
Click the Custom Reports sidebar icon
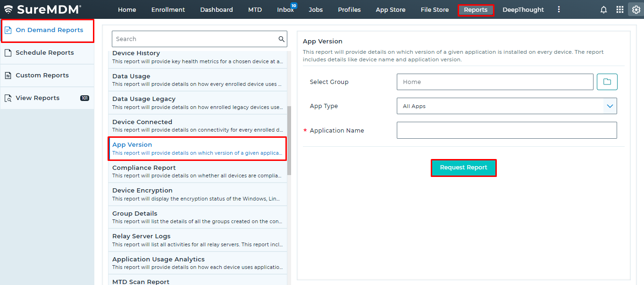[8, 75]
